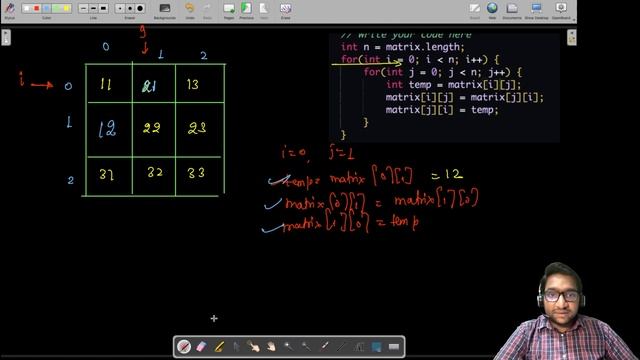
Task: Select the open-hand Scroll page tool
Action: coord(271,347)
